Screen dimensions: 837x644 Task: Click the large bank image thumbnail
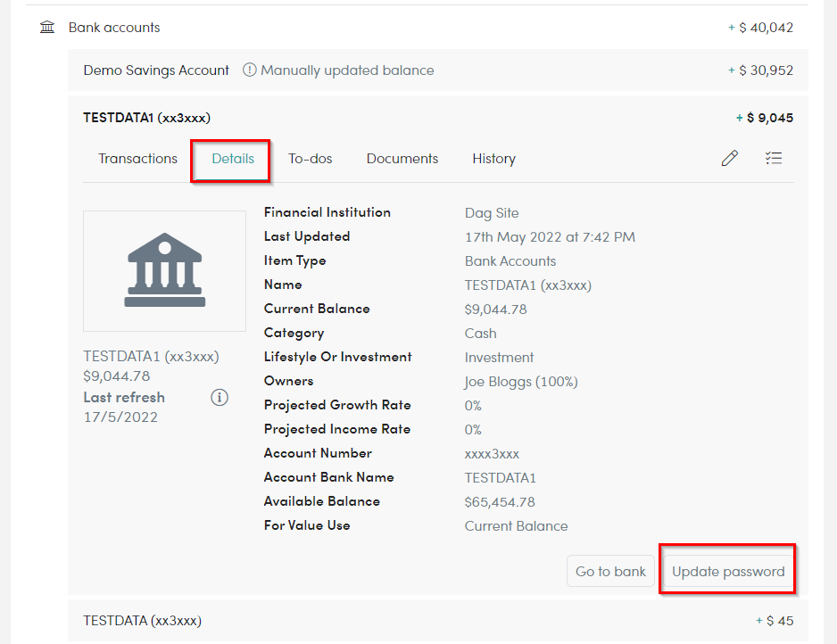164,271
